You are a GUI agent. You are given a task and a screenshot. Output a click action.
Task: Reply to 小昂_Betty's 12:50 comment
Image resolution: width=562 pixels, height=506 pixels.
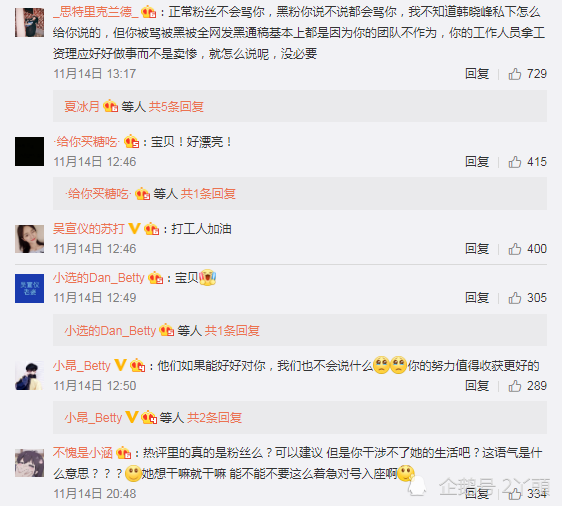click(x=477, y=386)
